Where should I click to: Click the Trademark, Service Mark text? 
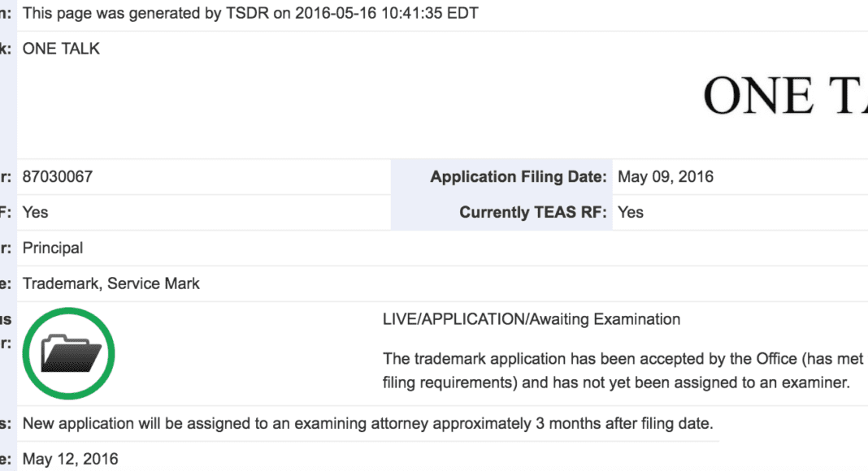111,283
